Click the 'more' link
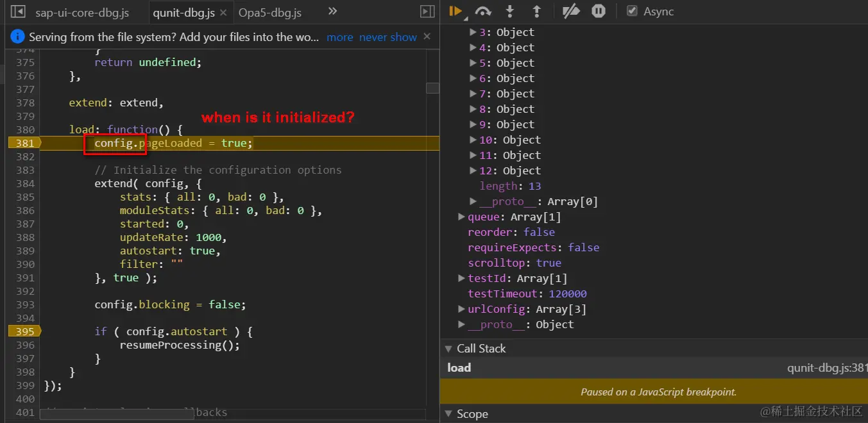868x423 pixels. [x=339, y=37]
